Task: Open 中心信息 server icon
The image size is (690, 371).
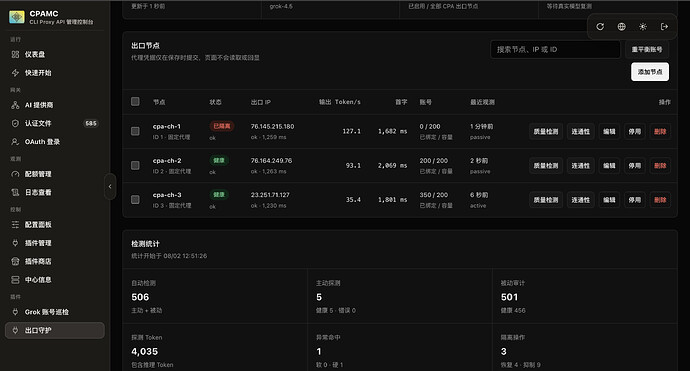Action: pyautogui.click(x=15, y=280)
